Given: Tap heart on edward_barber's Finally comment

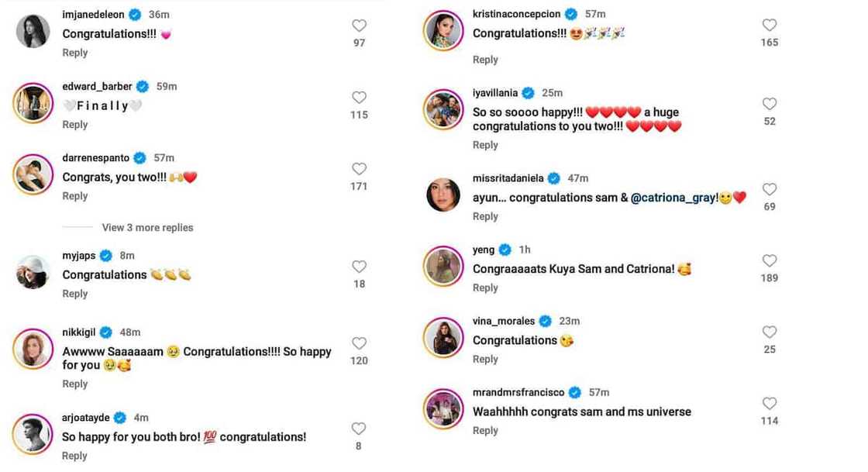Looking at the screenshot, I should click(359, 98).
